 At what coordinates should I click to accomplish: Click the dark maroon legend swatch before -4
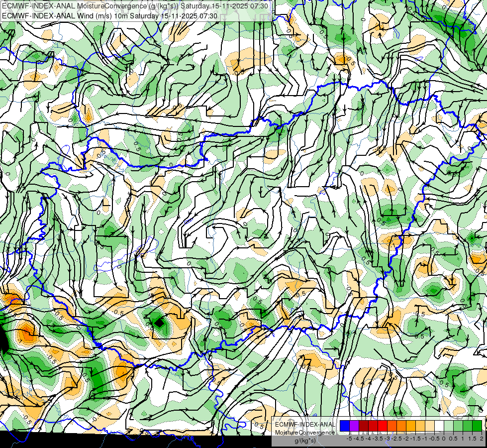[x=364, y=426]
